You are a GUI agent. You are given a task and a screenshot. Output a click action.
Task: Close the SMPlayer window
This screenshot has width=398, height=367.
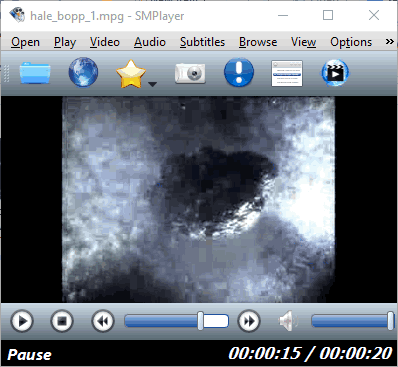[x=374, y=15]
